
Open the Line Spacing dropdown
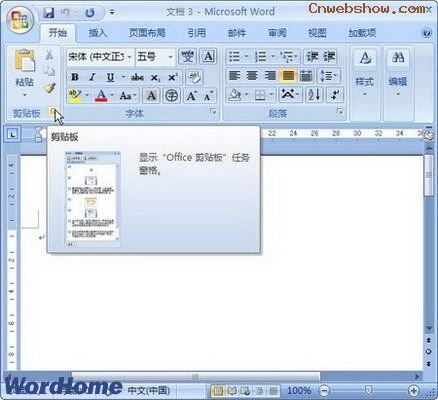pos(328,76)
